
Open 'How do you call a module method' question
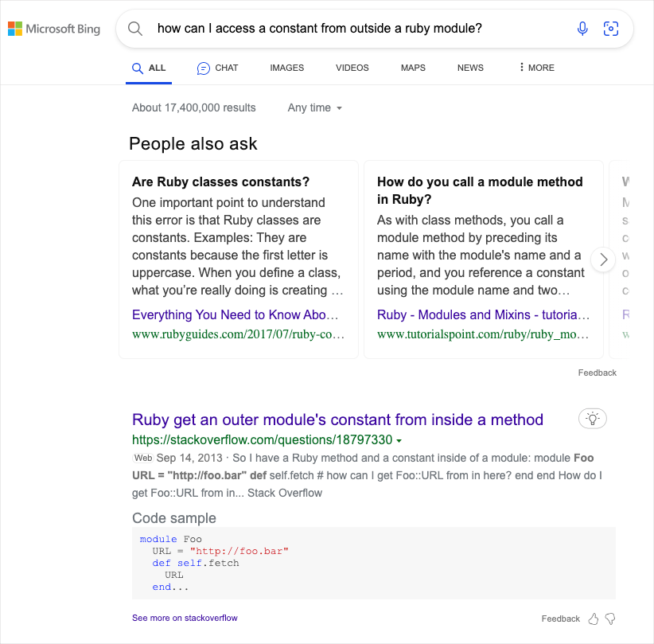tap(480, 191)
